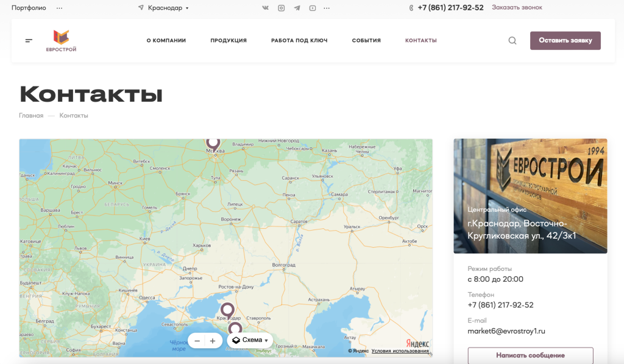Screen dimensions: 624x364
Task: Zoom out the map with minus
Action: pos(197,341)
